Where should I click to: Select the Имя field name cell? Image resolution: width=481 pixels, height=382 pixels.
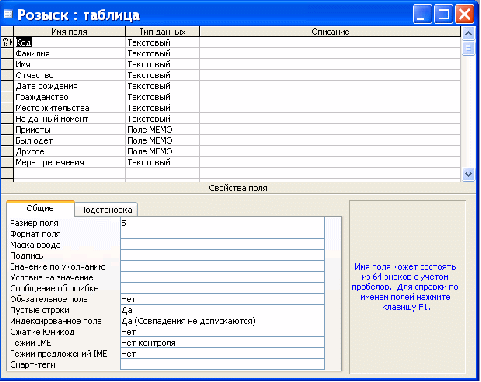pos(69,64)
